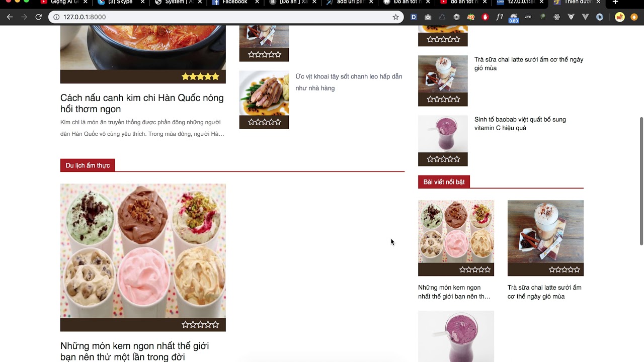This screenshot has width=644, height=362.
Task: Open featured Những món kem ngon title link
Action: (454, 292)
